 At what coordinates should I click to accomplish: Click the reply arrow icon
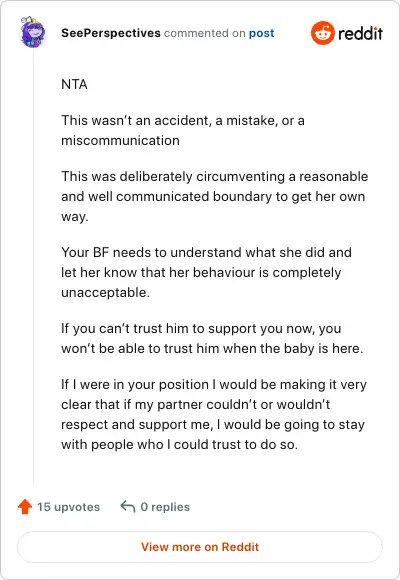click(128, 506)
